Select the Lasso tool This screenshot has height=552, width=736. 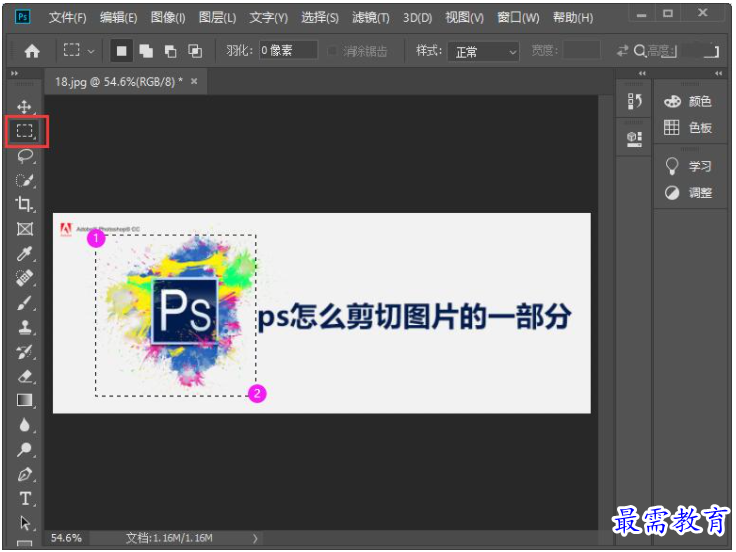pyautogui.click(x=25, y=156)
